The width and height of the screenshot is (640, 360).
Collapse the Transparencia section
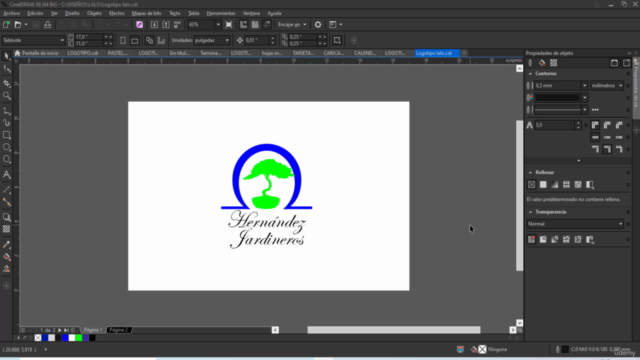(530, 212)
